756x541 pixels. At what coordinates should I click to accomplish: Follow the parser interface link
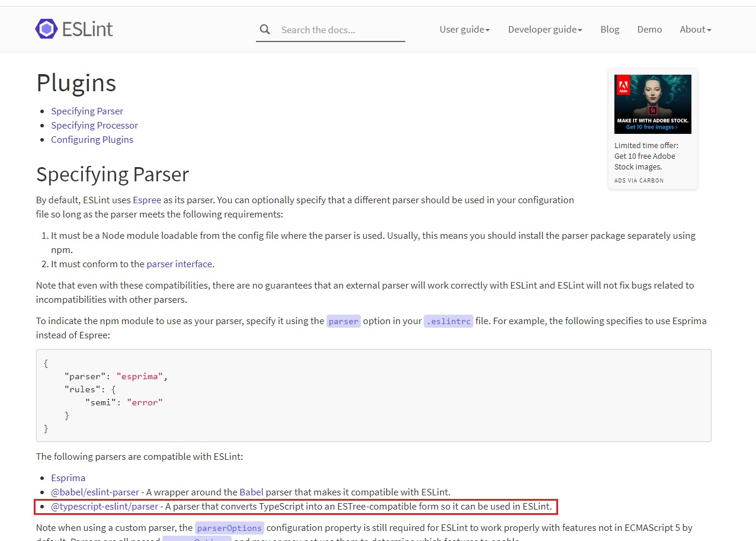pos(179,264)
